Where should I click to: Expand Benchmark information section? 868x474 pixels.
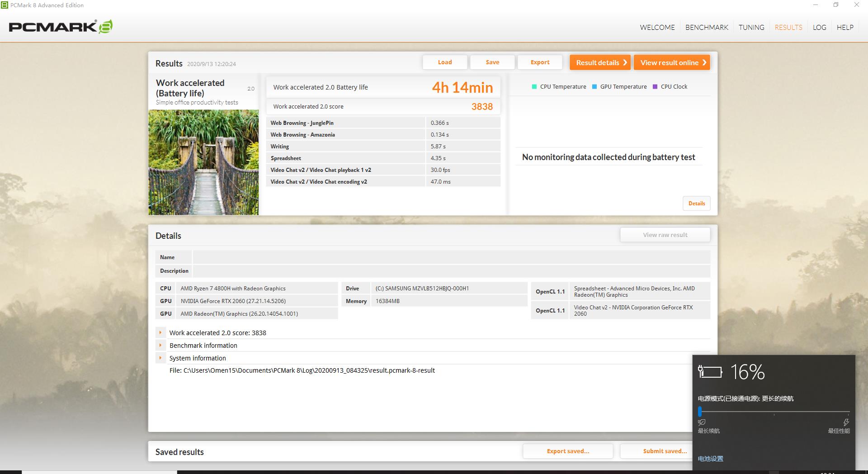click(x=160, y=345)
